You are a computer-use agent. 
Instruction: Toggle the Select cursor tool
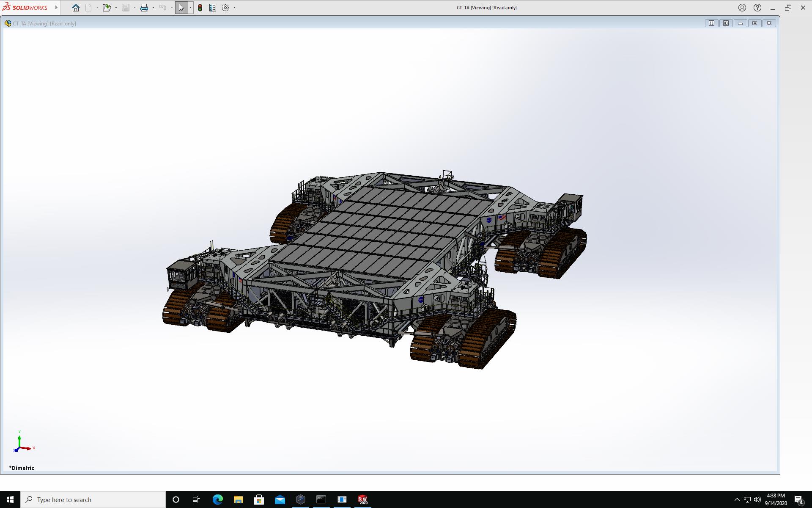181,8
